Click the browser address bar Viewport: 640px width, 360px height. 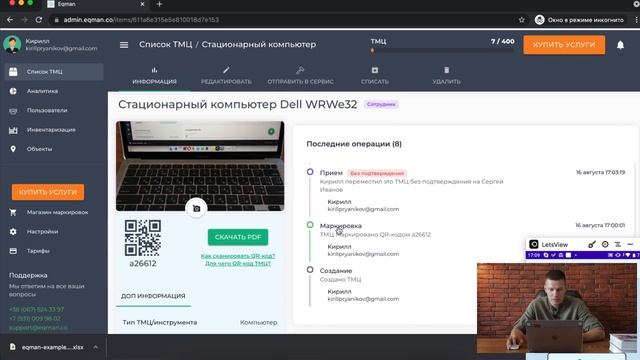286,20
